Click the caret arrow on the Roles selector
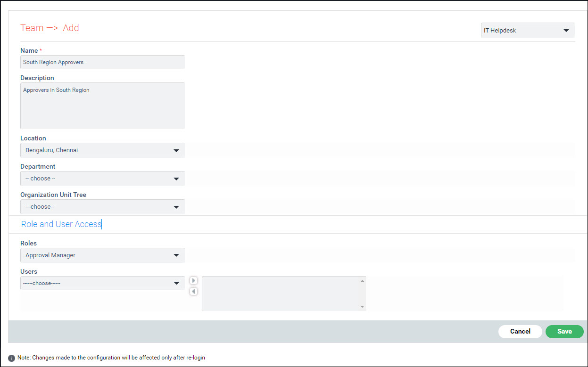The height and width of the screenshot is (367, 588). [176, 255]
